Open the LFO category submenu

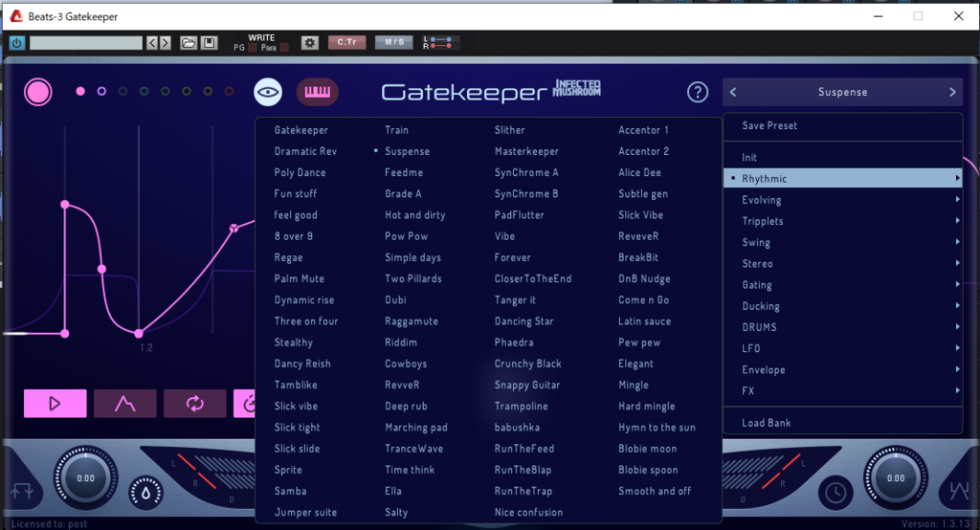pyautogui.click(x=842, y=349)
